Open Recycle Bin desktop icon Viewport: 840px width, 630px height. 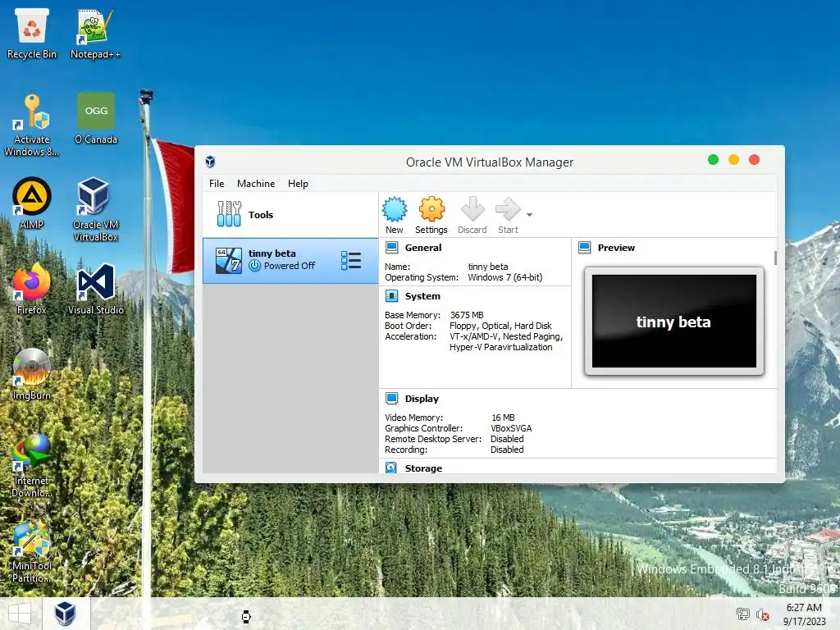[x=32, y=33]
